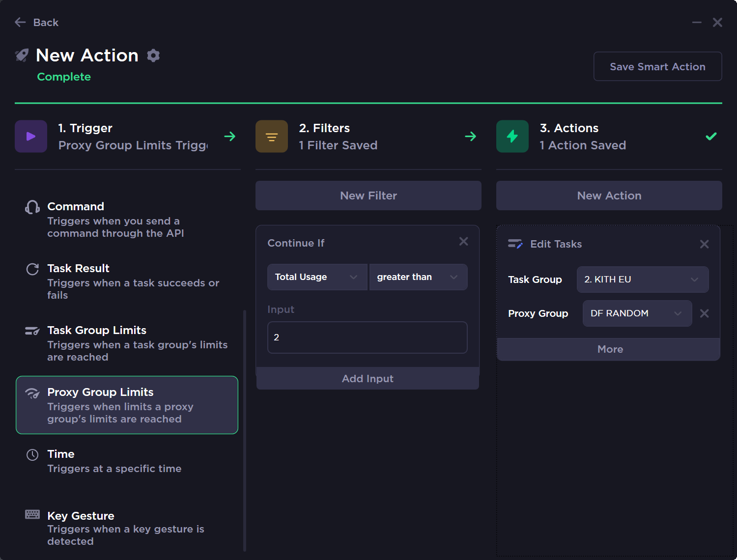Click the Edit Tasks pencil icon
Image resolution: width=737 pixels, height=560 pixels.
click(515, 244)
